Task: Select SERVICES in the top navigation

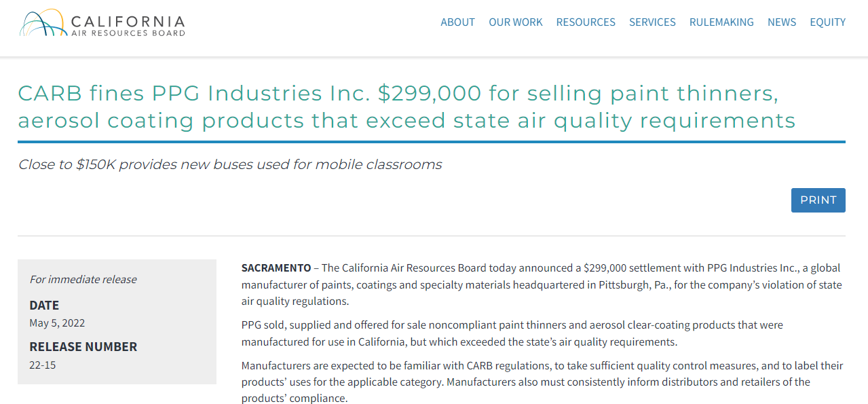Action: 652,22
